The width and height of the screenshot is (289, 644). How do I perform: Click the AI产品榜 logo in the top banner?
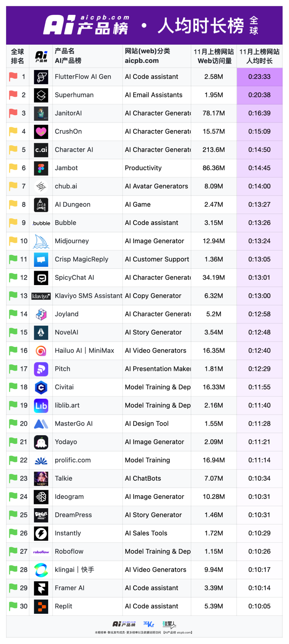point(87,25)
